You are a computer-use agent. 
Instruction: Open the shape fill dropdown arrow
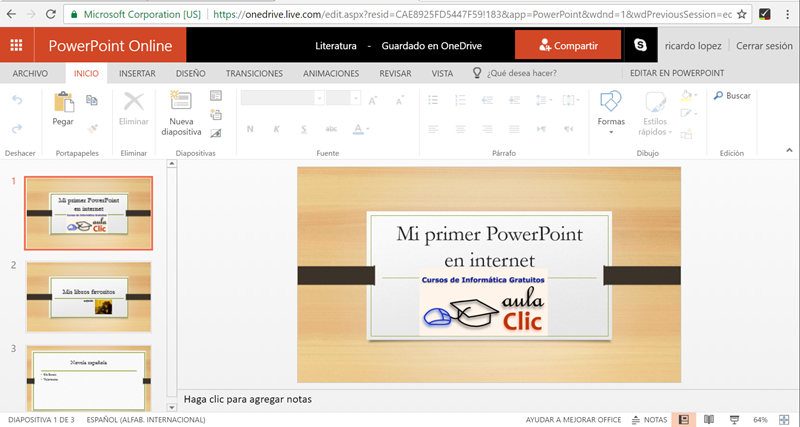696,95
